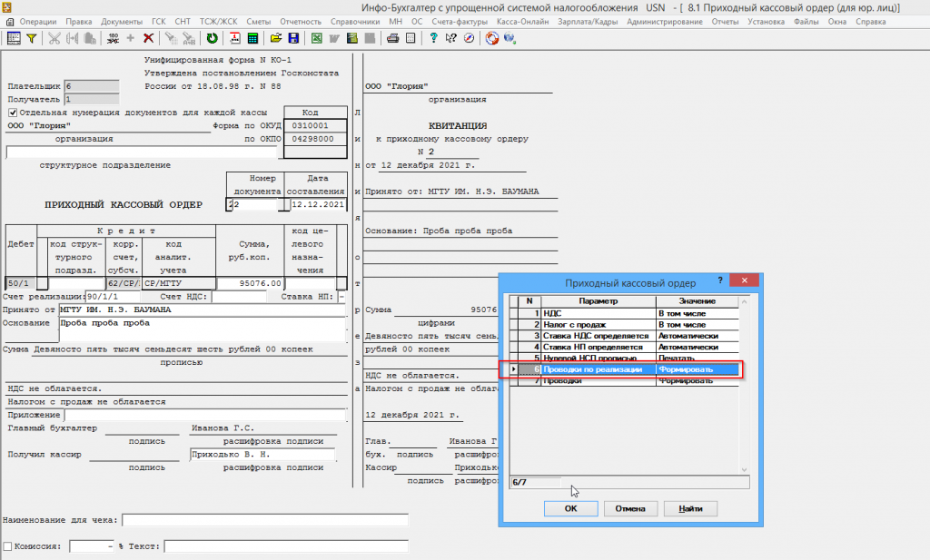Open the Отчетность menu
930x560 pixels.
[300, 22]
